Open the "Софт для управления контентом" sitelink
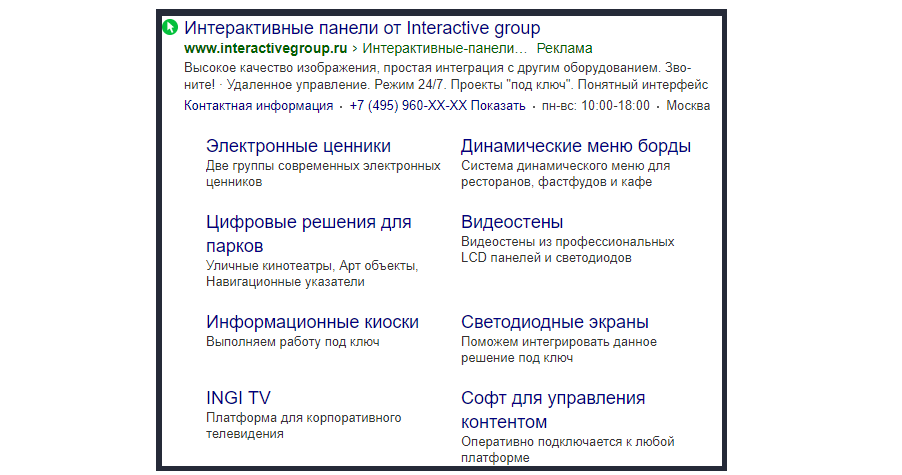The width and height of the screenshot is (902, 475). click(553, 409)
